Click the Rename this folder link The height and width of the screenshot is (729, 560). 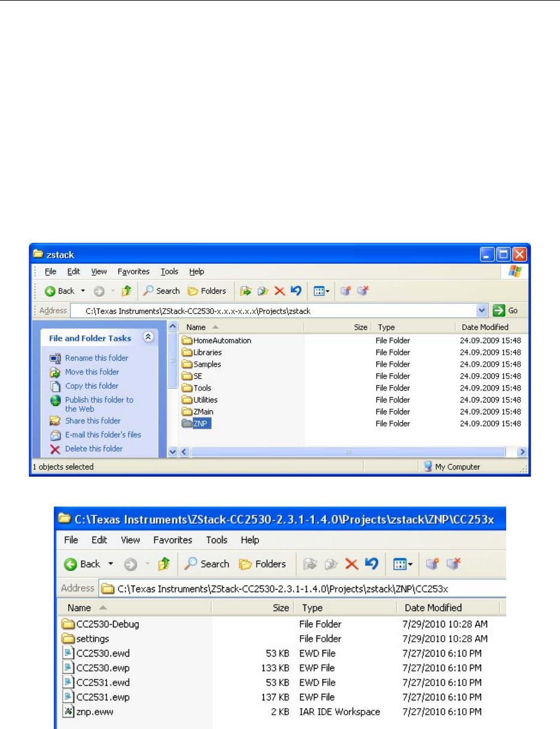tap(96, 358)
